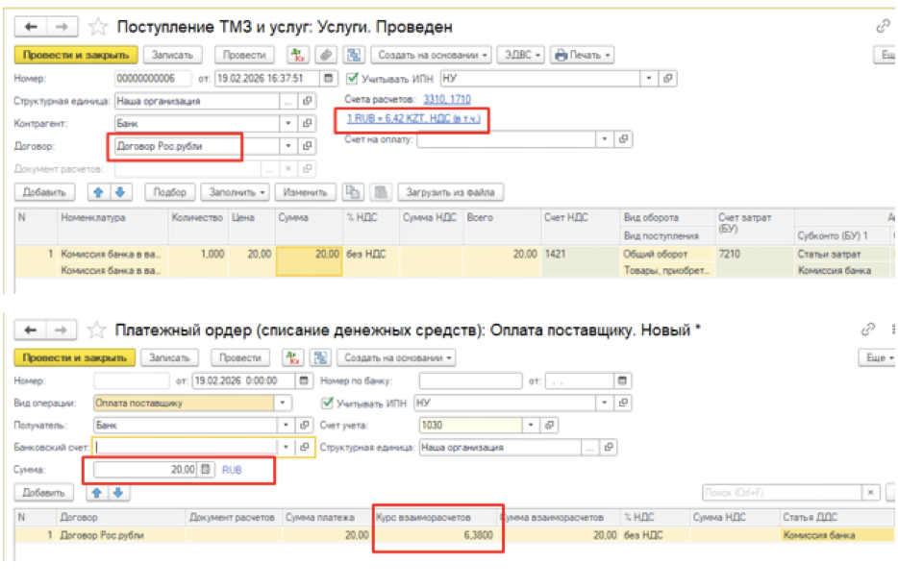
Task: Select the Курс взаиморасчетов cell with 6,3800
Action: tap(438, 535)
